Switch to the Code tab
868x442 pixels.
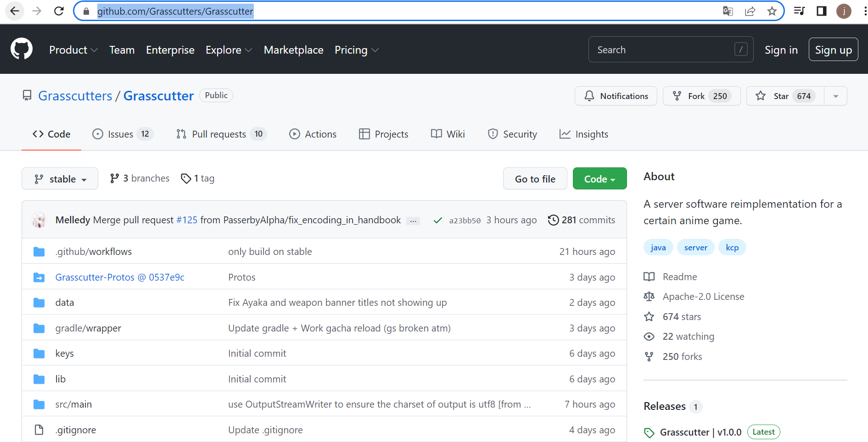click(51, 134)
